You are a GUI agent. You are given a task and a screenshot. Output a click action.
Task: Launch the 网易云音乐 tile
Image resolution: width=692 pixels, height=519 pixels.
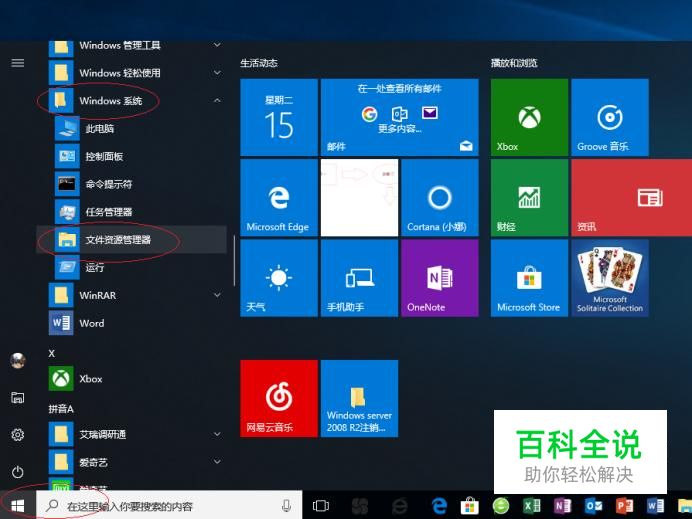[x=279, y=399]
